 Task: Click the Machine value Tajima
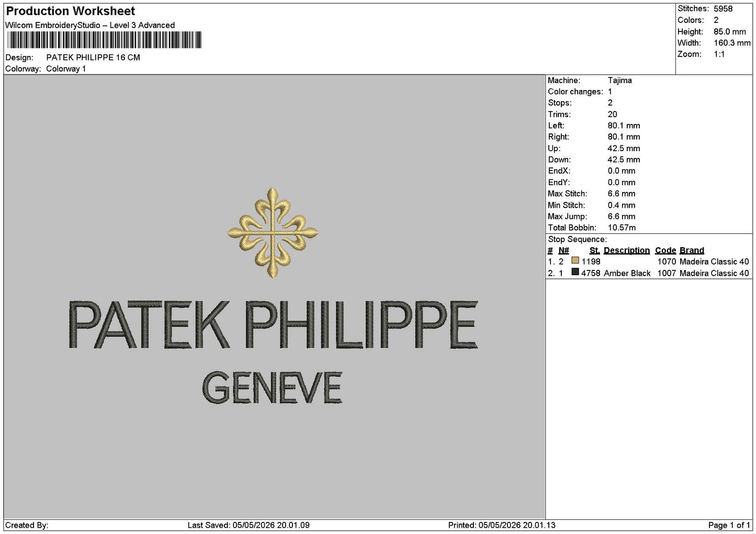pyautogui.click(x=620, y=81)
